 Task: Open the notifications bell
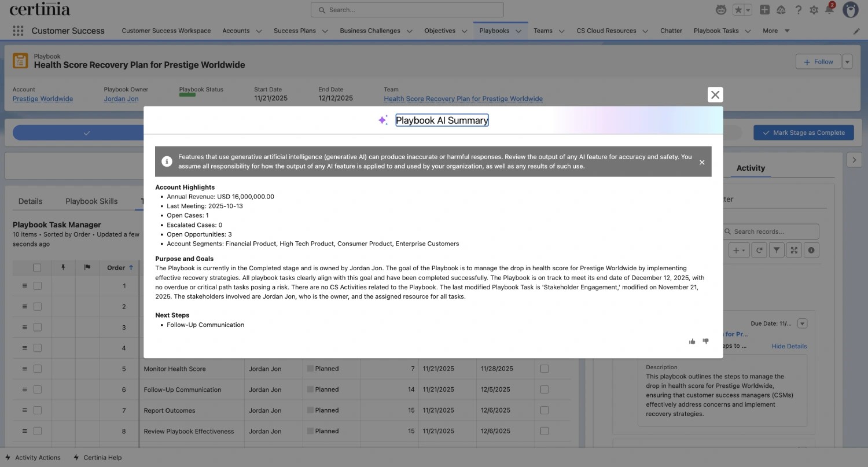[x=829, y=10]
